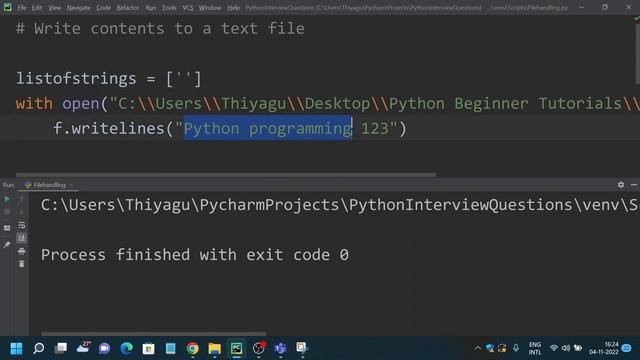Open the Navigate menu
The height and width of the screenshot is (360, 640).
tap(78, 8)
